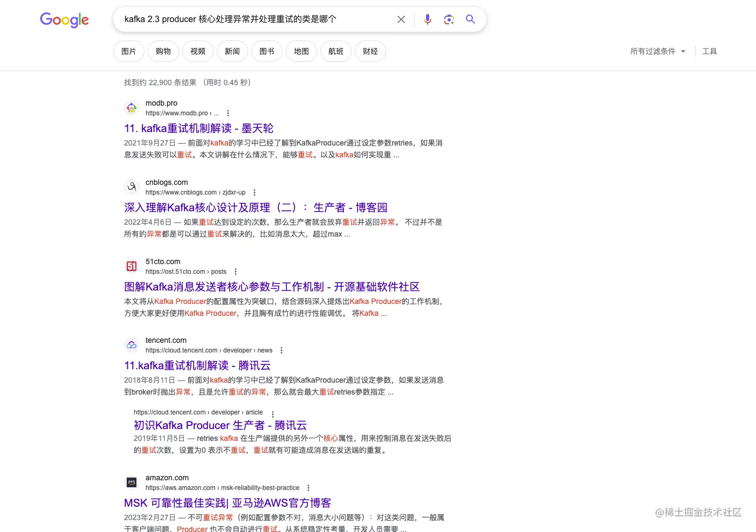This screenshot has width=756, height=532.
Task: Select the 51cto.com result favicon
Action: pos(131,266)
